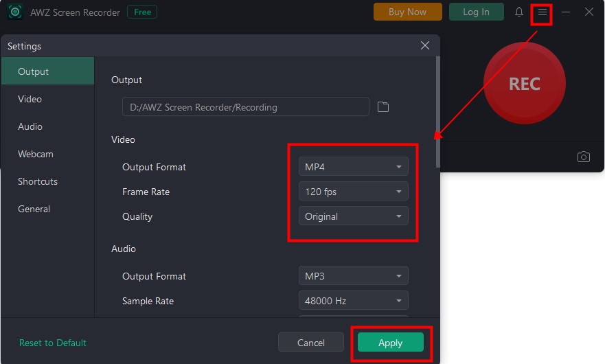Click the Settings dialog title
Image resolution: width=605 pixels, height=364 pixels.
(24, 46)
